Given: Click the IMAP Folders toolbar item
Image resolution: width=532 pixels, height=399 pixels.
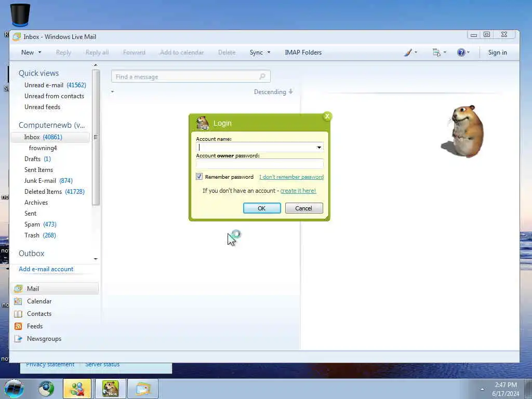Looking at the screenshot, I should pyautogui.click(x=303, y=52).
